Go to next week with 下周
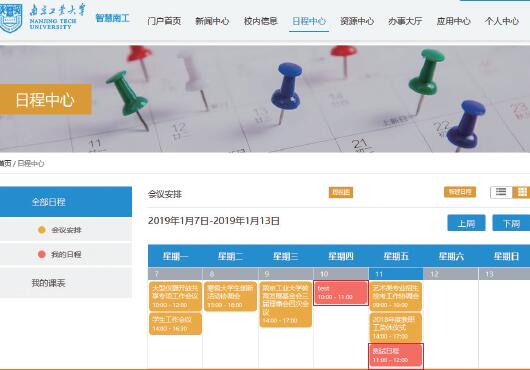530x370 pixels. pos(511,223)
